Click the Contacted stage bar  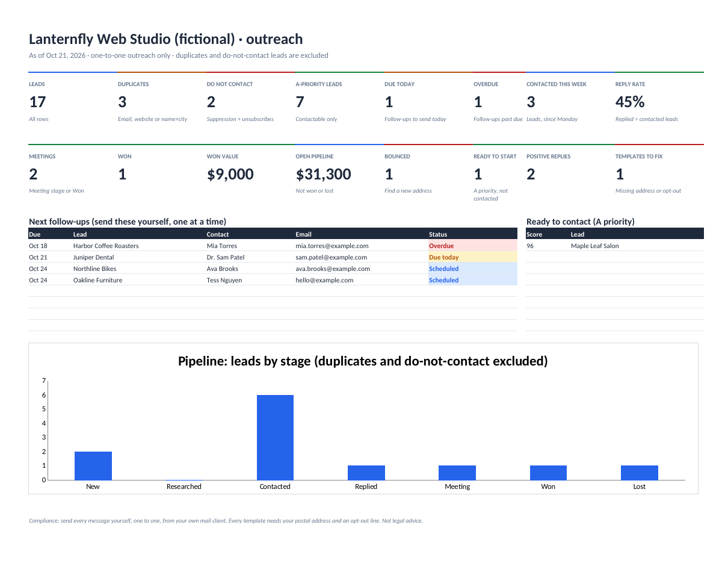click(275, 437)
